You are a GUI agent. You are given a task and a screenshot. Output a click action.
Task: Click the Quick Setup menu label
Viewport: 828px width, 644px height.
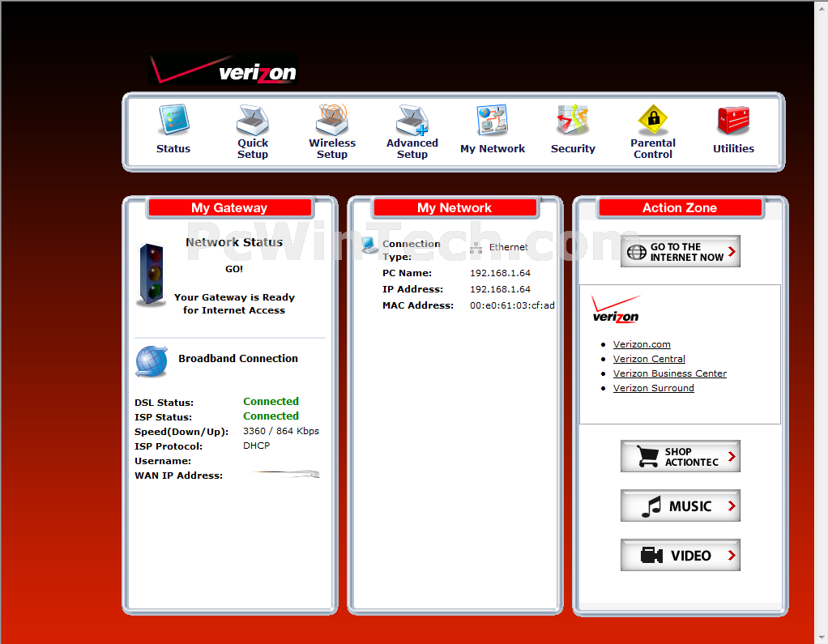click(253, 149)
